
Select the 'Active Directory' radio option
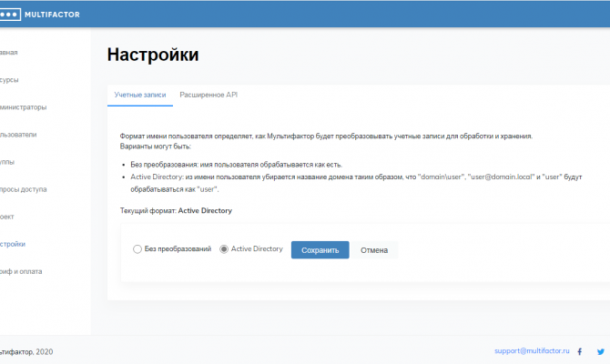224,249
